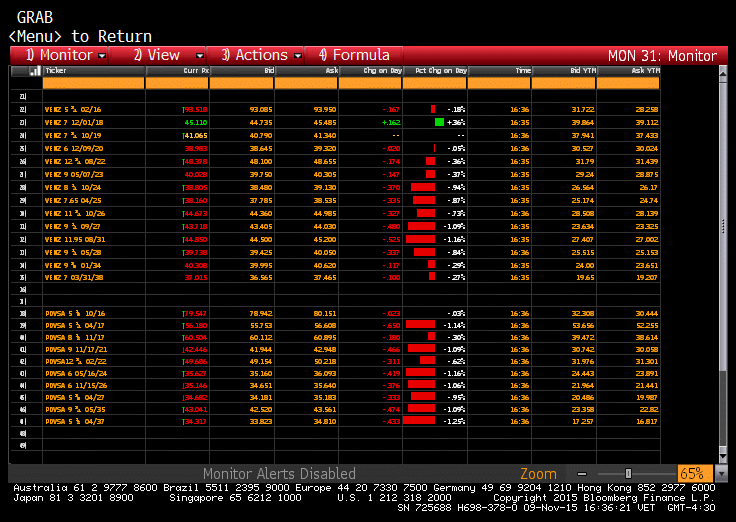Select VENZ 9 ¼ 09/27 ticker
Image resolution: width=736 pixels, height=522 pixels.
coord(73,226)
